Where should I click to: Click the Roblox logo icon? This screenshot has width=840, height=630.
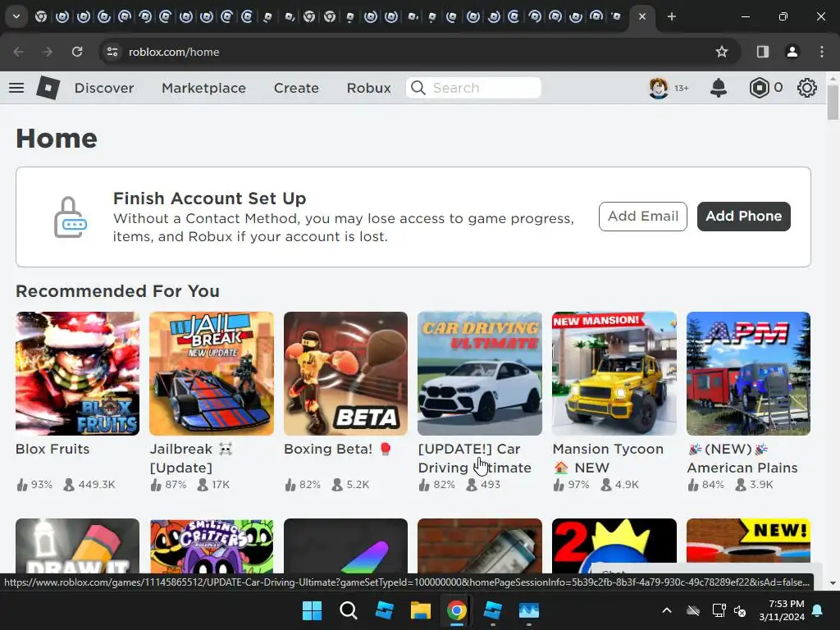[48, 88]
